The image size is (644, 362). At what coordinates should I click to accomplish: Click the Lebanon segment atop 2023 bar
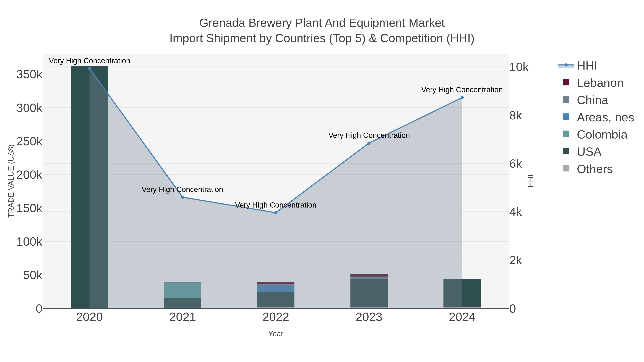[x=369, y=275]
